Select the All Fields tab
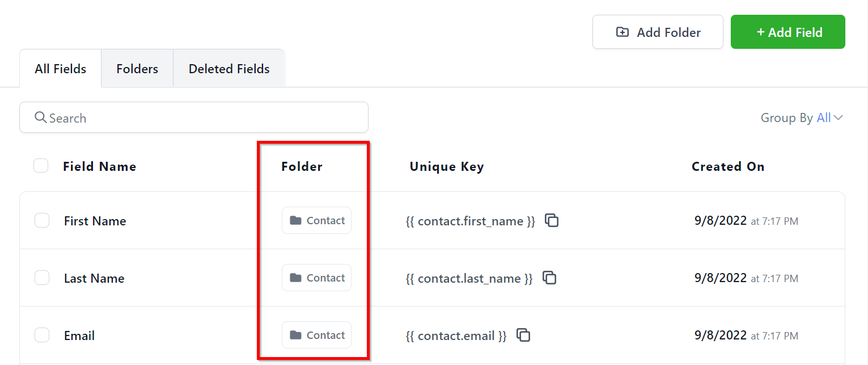868x365 pixels. [x=61, y=69]
